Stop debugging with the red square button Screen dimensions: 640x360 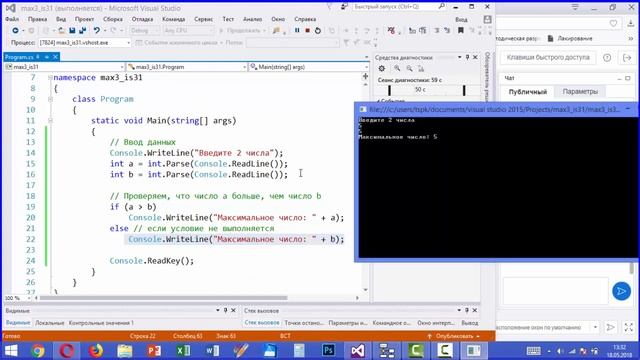coord(307,31)
